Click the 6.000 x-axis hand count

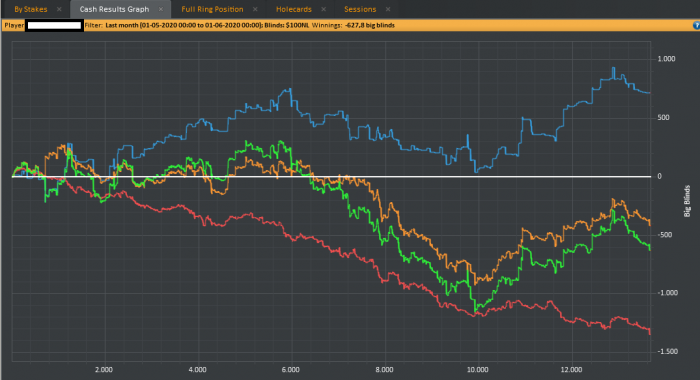(291, 370)
